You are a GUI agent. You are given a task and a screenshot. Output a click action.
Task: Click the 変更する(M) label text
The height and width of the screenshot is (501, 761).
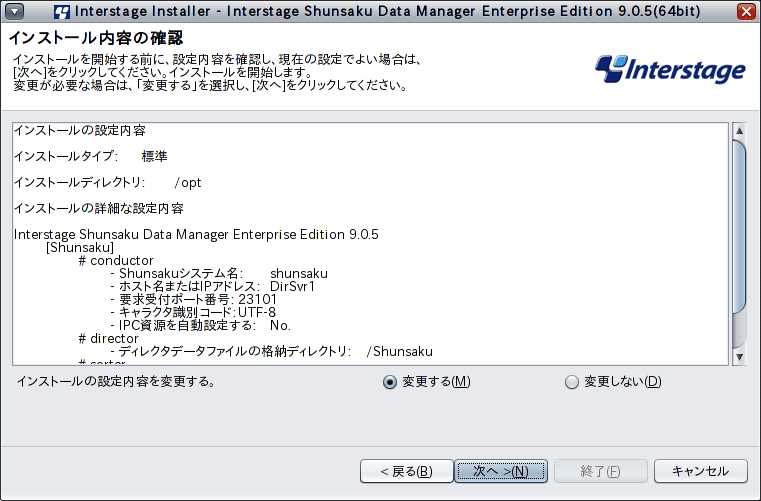pos(436,382)
